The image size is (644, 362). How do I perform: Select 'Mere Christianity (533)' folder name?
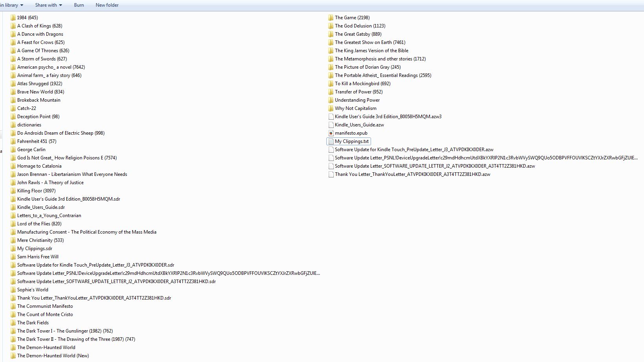point(40,240)
